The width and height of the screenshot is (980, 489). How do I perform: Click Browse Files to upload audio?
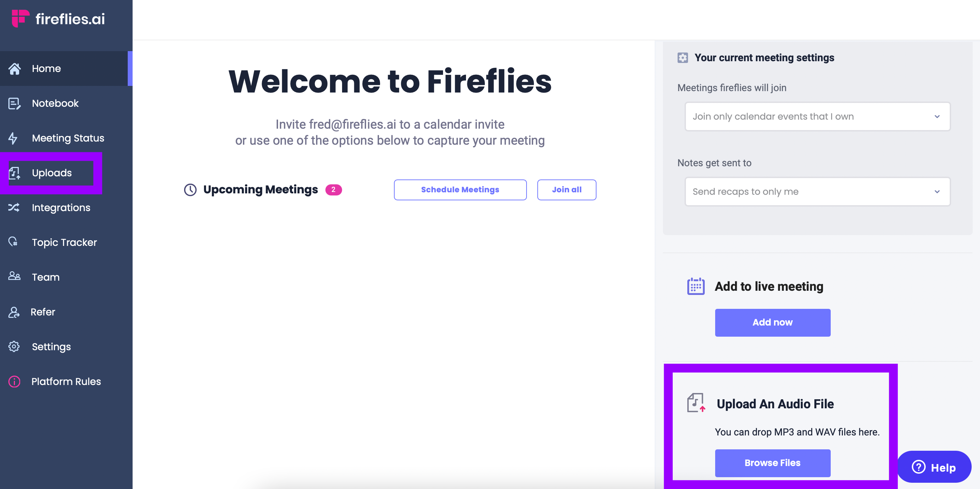click(x=773, y=463)
